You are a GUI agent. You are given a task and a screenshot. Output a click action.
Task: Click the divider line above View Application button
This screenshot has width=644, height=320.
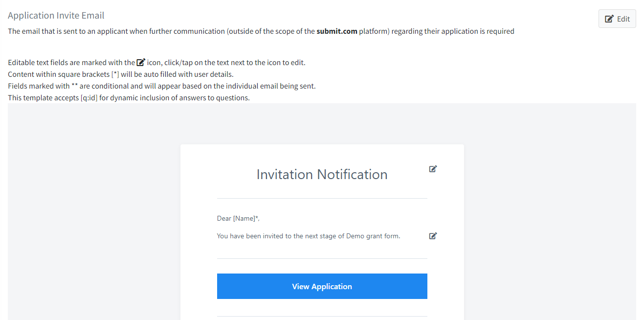pyautogui.click(x=322, y=258)
